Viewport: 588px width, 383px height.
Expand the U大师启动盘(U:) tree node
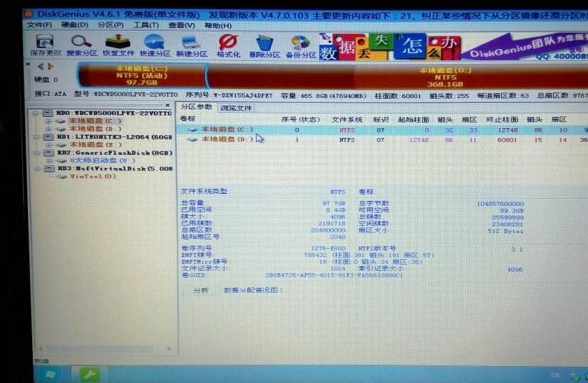pos(49,160)
